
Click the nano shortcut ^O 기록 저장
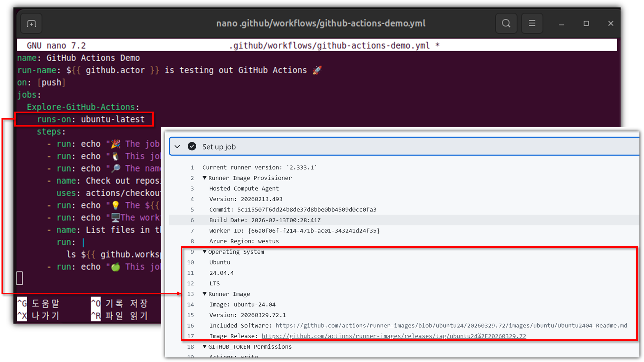point(119,303)
